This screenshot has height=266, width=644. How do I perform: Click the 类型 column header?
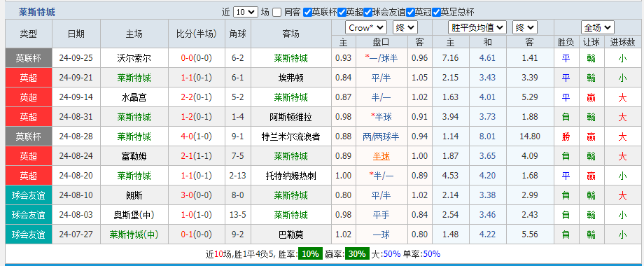click(x=29, y=34)
